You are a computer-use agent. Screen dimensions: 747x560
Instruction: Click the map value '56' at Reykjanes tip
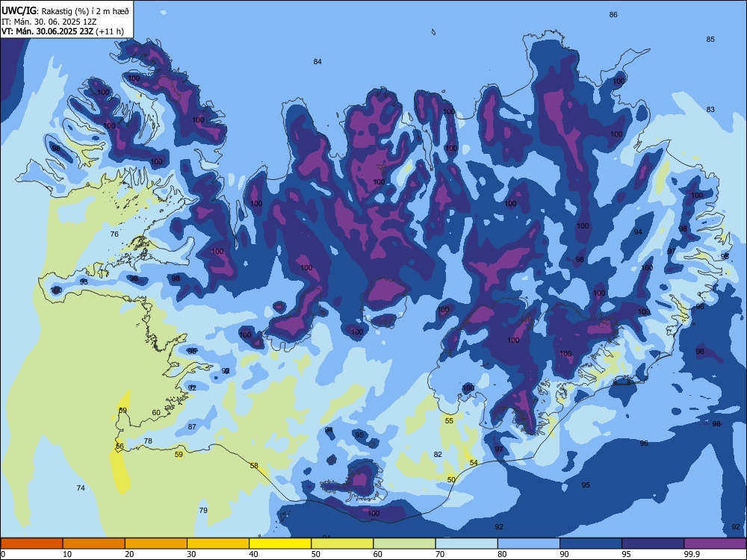coord(120,447)
